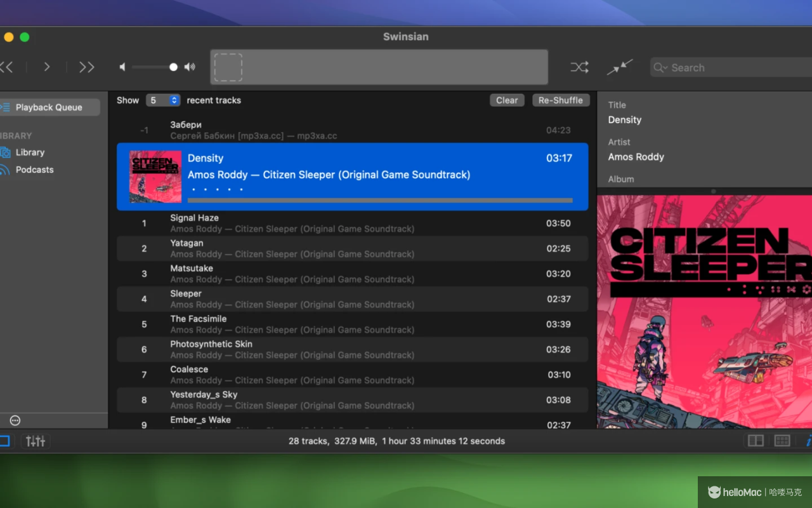This screenshot has height=508, width=812.
Task: Click the Artist value Amos Roddy
Action: (x=636, y=157)
